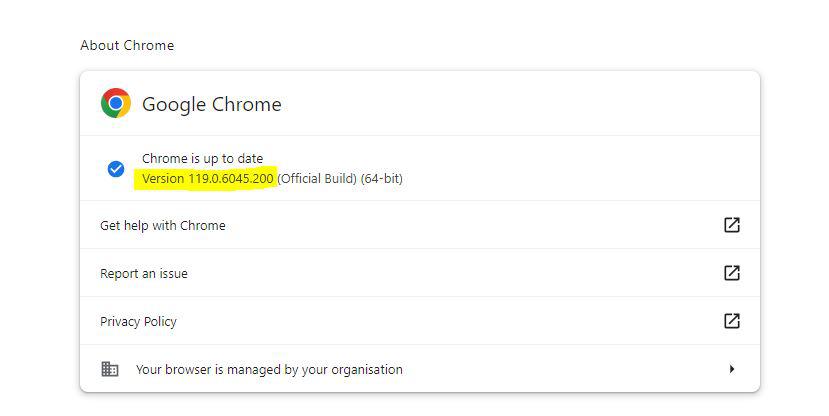Select Report an issue
Screen dimensions: 829x416
pyautogui.click(x=144, y=273)
